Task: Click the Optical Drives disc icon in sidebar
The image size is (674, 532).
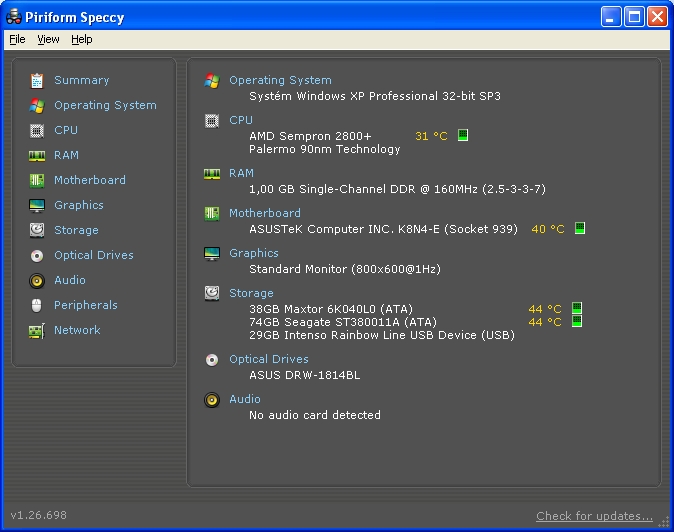Action: tap(37, 255)
